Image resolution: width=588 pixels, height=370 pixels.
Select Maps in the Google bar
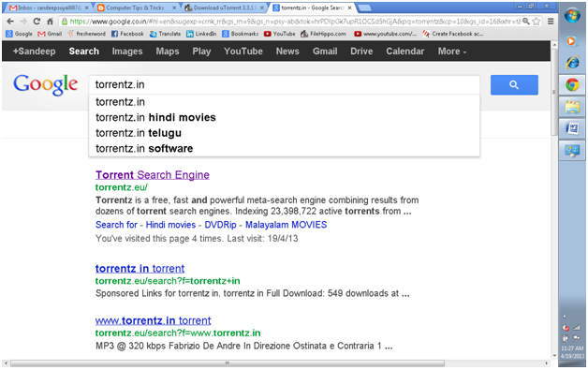coord(168,52)
